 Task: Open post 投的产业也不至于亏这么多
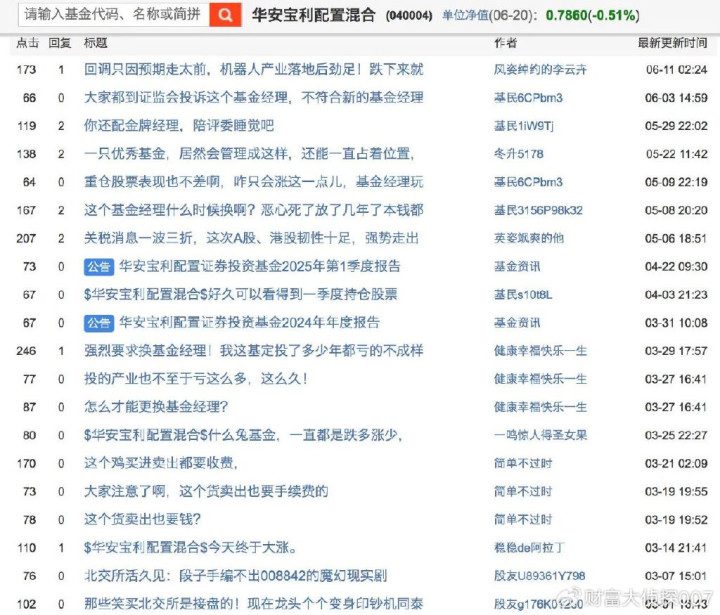pos(196,378)
